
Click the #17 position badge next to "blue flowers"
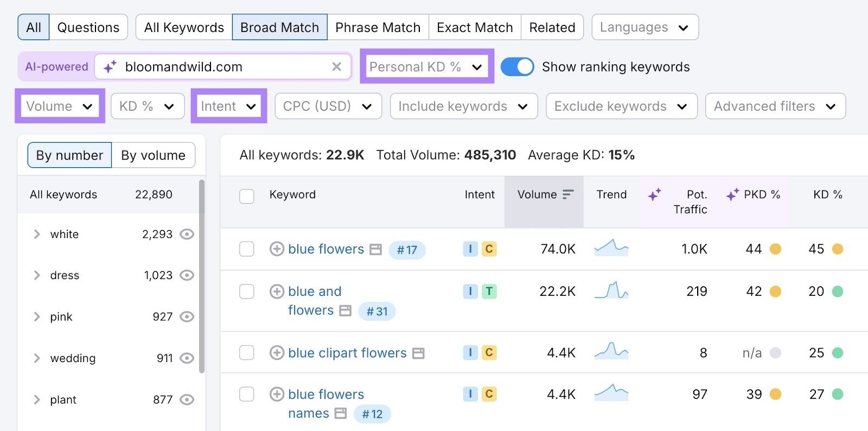tap(407, 250)
